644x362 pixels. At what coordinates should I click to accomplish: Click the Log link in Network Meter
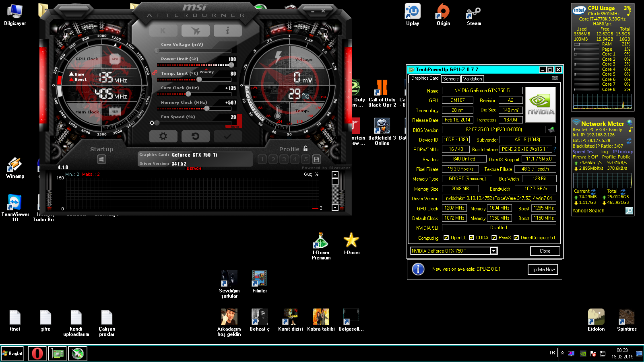pos(605,152)
